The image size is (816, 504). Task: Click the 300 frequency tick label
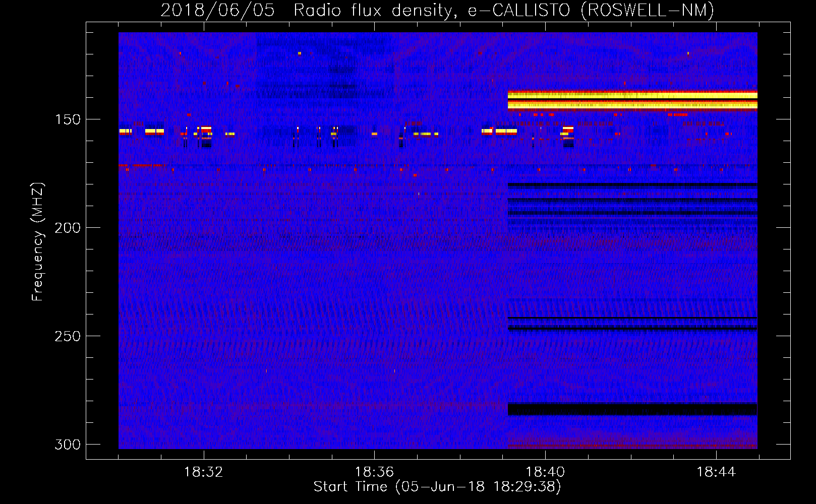(68, 445)
